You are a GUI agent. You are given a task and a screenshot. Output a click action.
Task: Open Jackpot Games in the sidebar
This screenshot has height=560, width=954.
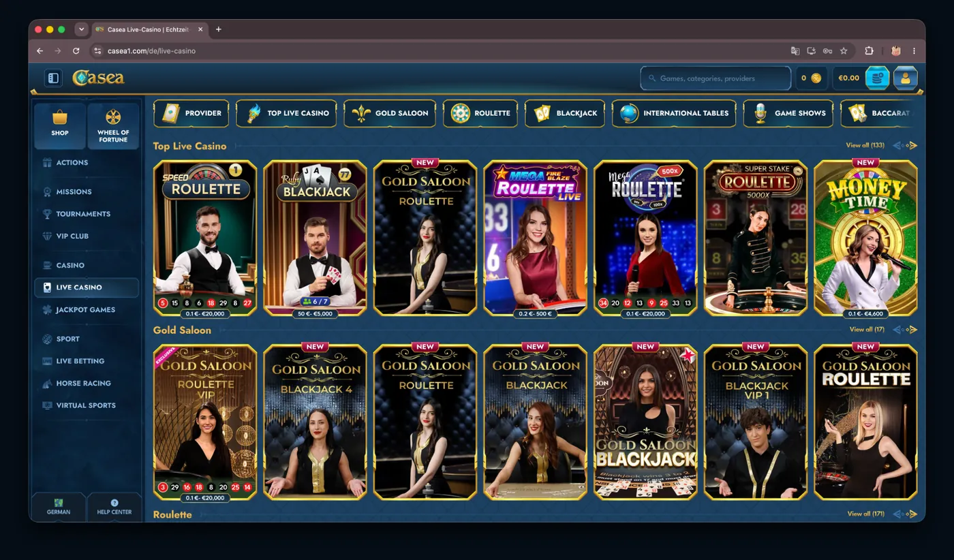click(87, 310)
